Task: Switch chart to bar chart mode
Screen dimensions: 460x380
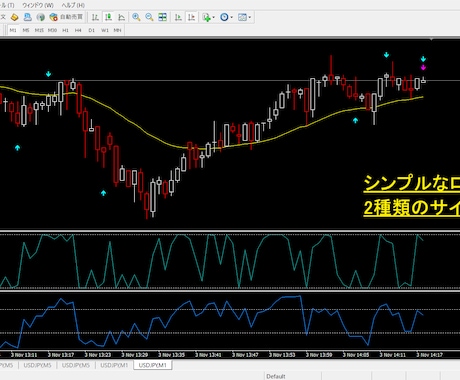Action: point(95,17)
